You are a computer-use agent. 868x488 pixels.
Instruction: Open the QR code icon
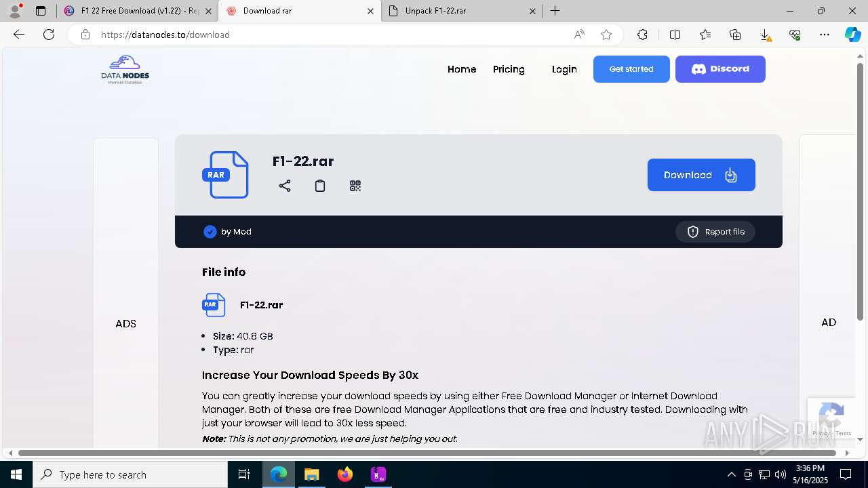[x=355, y=186]
